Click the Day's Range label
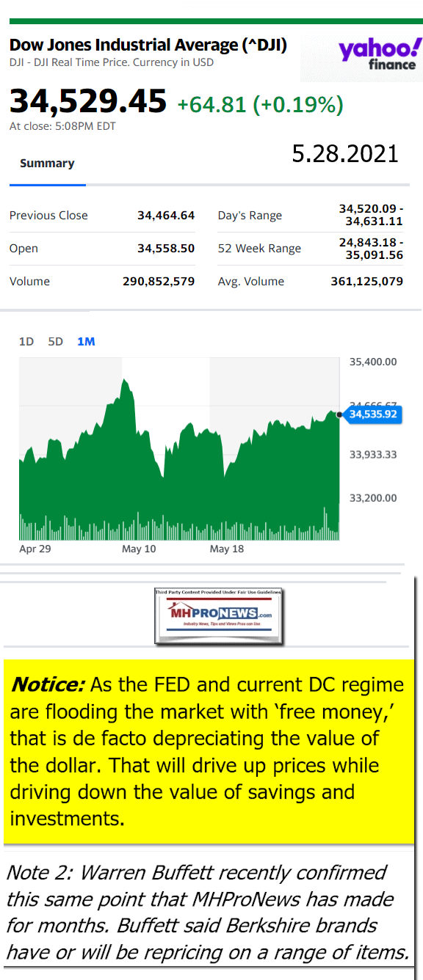 [250, 216]
